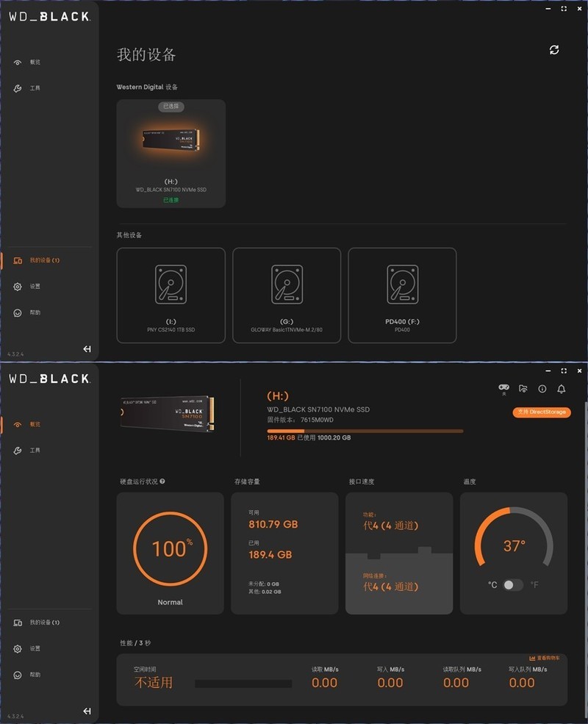Viewport: 588px width, 724px height.
Task: Click the Western Digital 设备 section label
Action: tap(147, 87)
